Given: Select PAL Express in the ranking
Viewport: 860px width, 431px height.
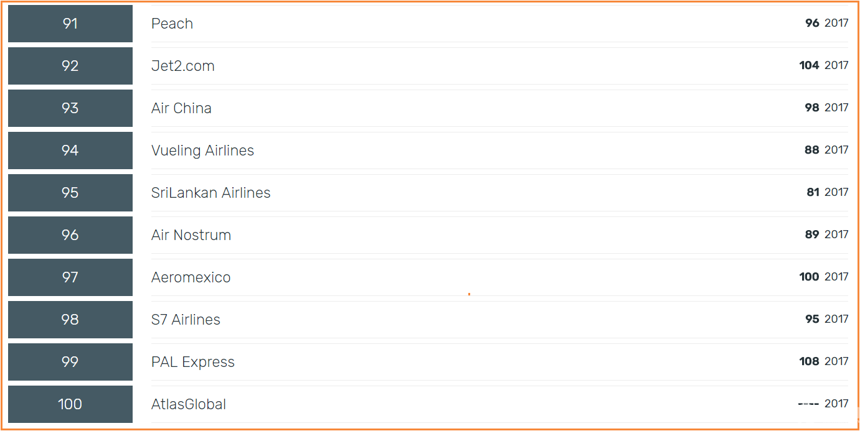Looking at the screenshot, I should (193, 361).
